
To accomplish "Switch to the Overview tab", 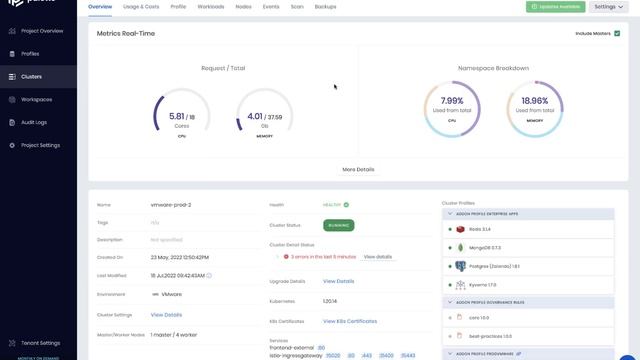I will coord(100,7).
